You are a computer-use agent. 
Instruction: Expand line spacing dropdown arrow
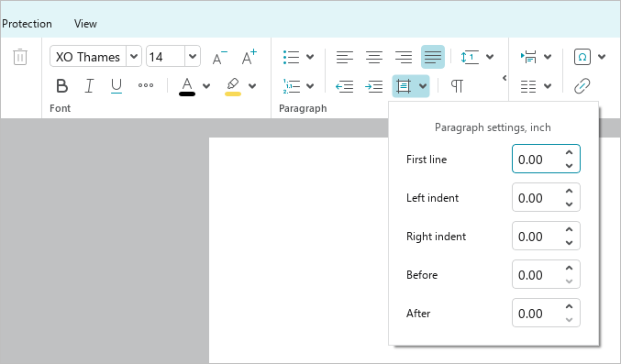tap(490, 57)
